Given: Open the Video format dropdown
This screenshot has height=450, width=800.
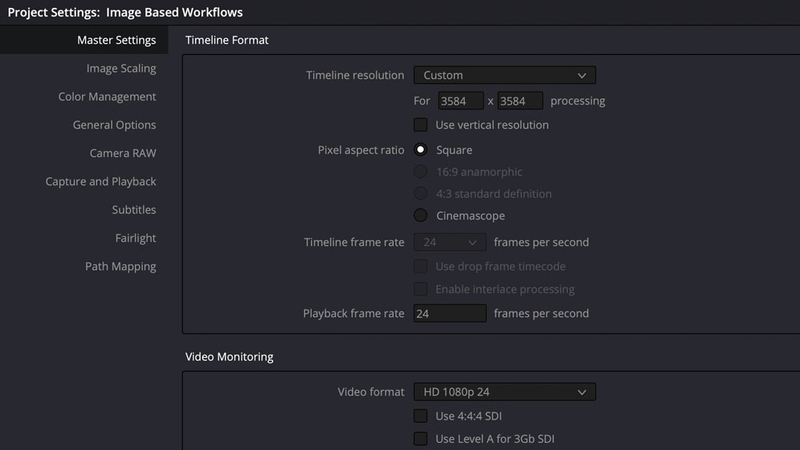Looking at the screenshot, I should point(504,391).
